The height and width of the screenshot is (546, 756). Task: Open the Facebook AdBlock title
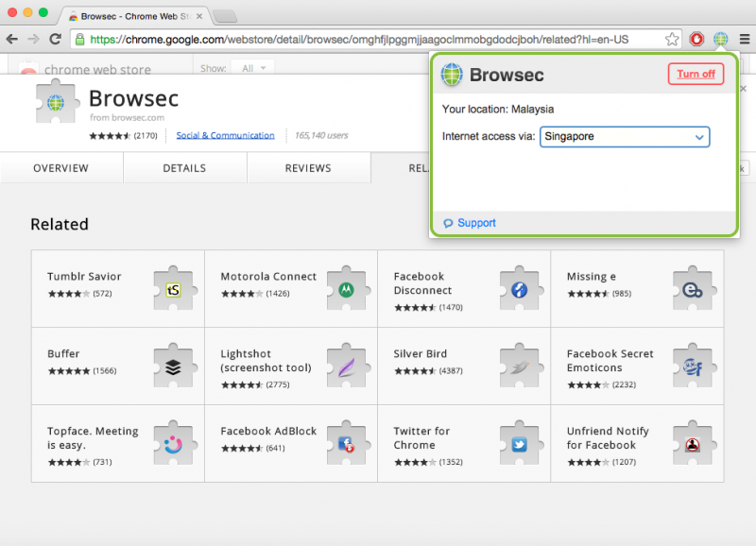(x=268, y=431)
